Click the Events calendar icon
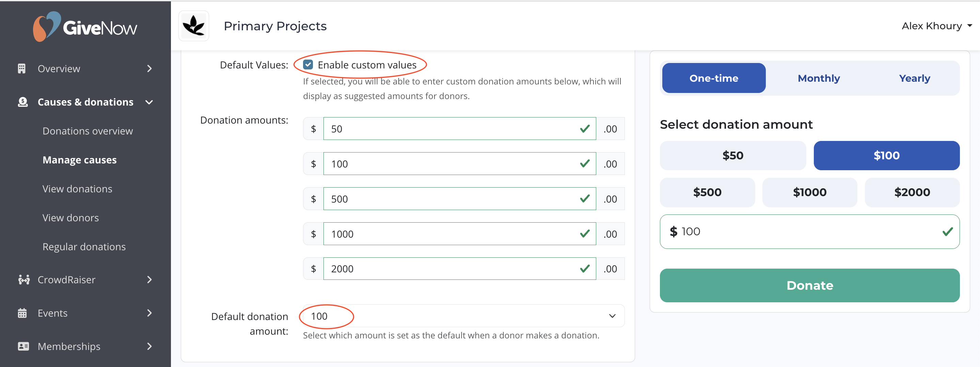The width and height of the screenshot is (980, 367). click(22, 313)
